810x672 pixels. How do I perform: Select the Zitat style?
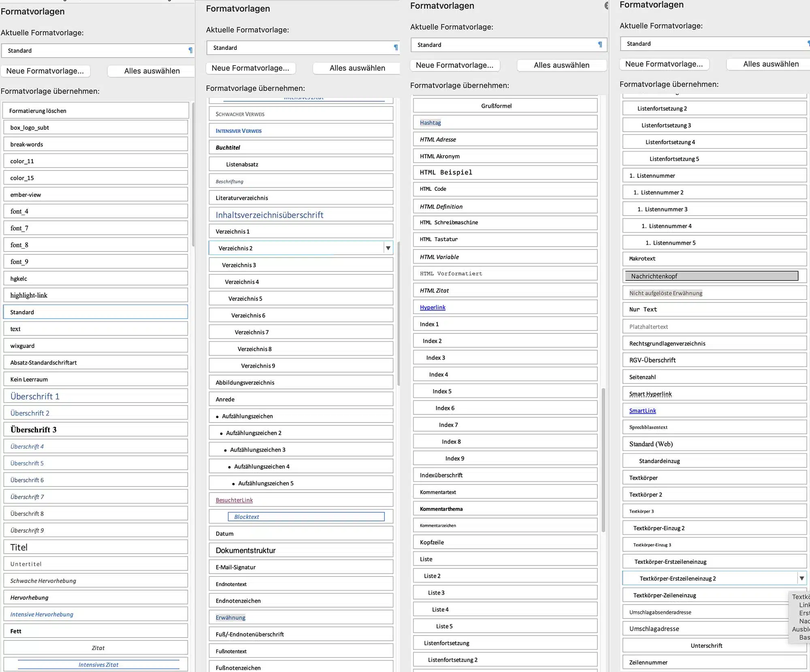coord(96,648)
